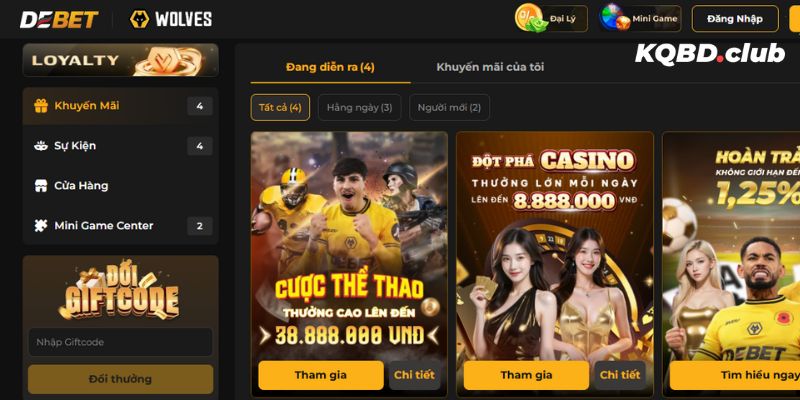
Task: Switch to Khuyến mãi của tôi tab
Action: pyautogui.click(x=490, y=67)
